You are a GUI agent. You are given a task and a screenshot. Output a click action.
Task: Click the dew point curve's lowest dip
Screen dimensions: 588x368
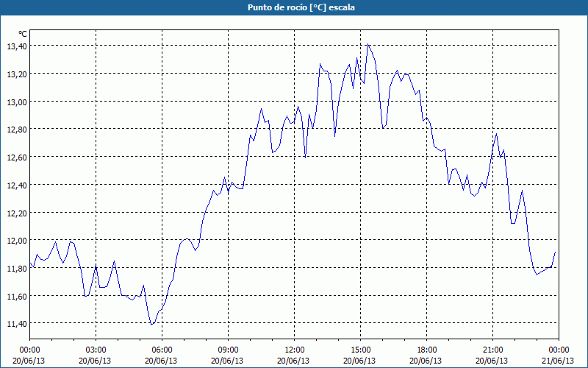point(151,325)
